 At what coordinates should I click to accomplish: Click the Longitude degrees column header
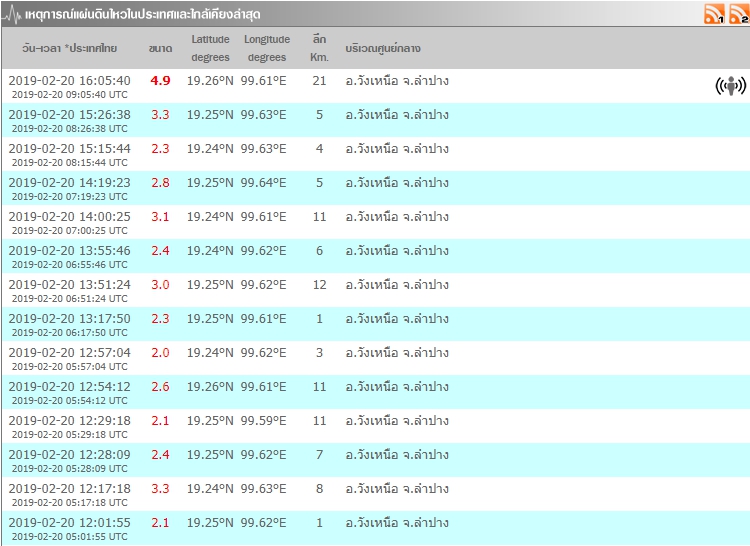pyautogui.click(x=266, y=48)
